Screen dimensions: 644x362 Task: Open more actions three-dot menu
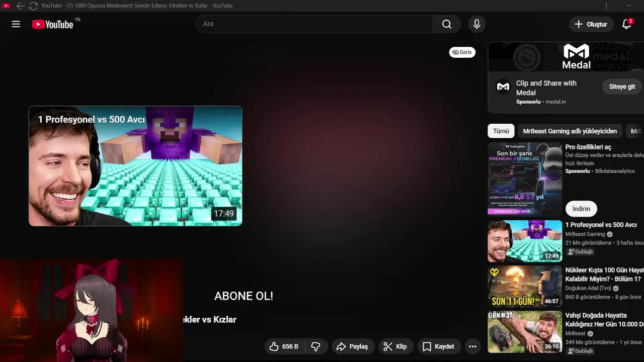tap(472, 346)
